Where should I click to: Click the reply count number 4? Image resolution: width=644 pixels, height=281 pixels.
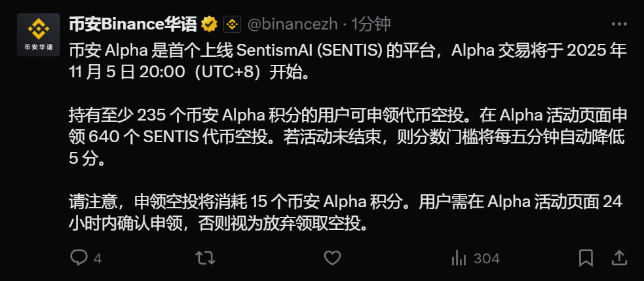click(x=98, y=259)
